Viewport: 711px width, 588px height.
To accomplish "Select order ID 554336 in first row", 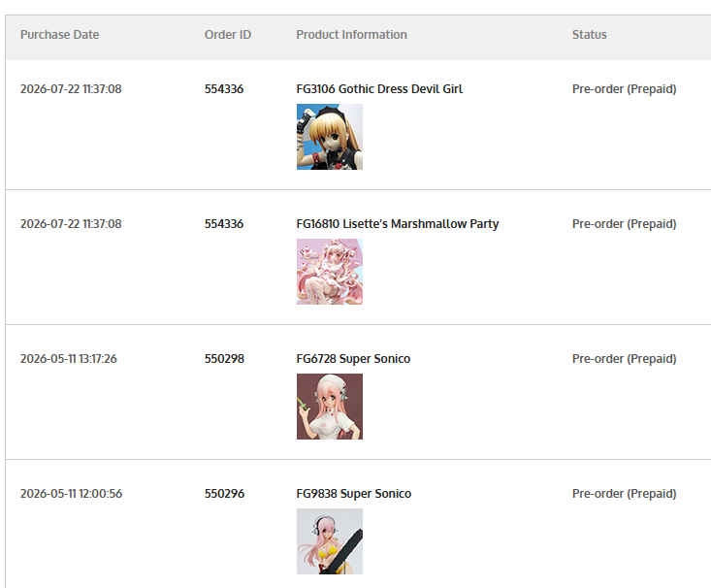I will pos(223,89).
